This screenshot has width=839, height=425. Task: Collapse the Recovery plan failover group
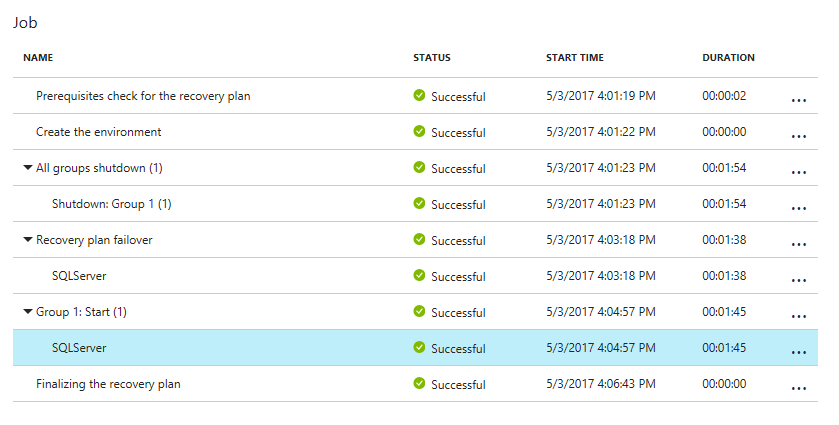(28, 240)
